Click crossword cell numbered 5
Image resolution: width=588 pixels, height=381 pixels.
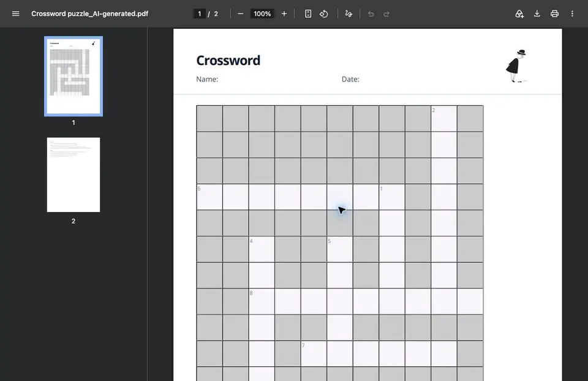tap(340, 249)
